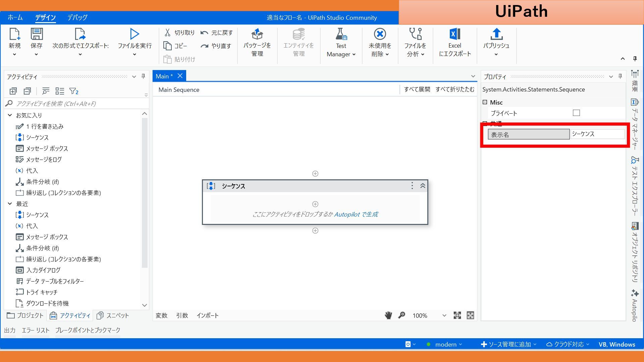Open the Snippets (スニペット) panel tab
Viewport: 644px width, 362px height.
tap(113, 315)
